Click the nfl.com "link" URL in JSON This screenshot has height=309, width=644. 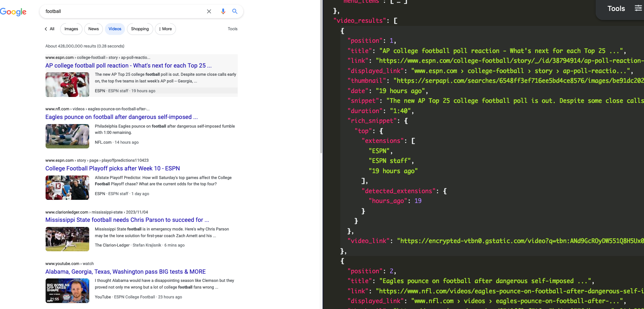coord(510,291)
